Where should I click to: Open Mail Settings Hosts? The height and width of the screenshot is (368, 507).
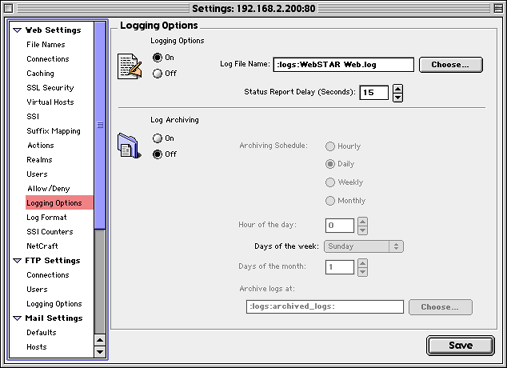pyautogui.click(x=37, y=347)
